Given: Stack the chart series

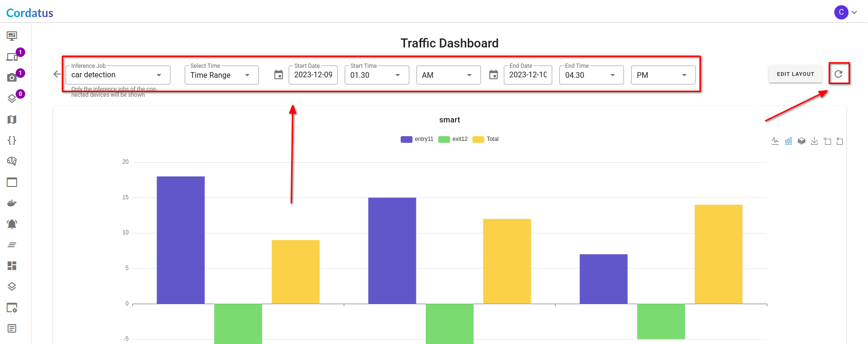Looking at the screenshot, I should (802, 141).
